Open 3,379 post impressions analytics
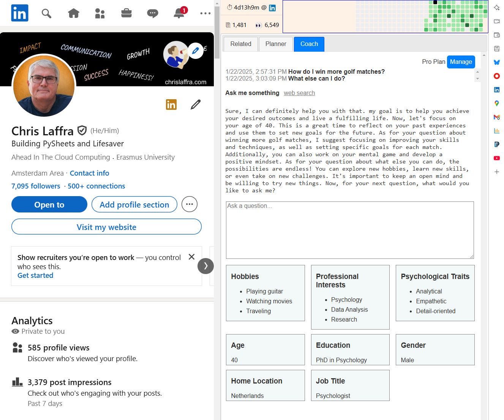Screen dimensions: 504x420 pos(70,382)
